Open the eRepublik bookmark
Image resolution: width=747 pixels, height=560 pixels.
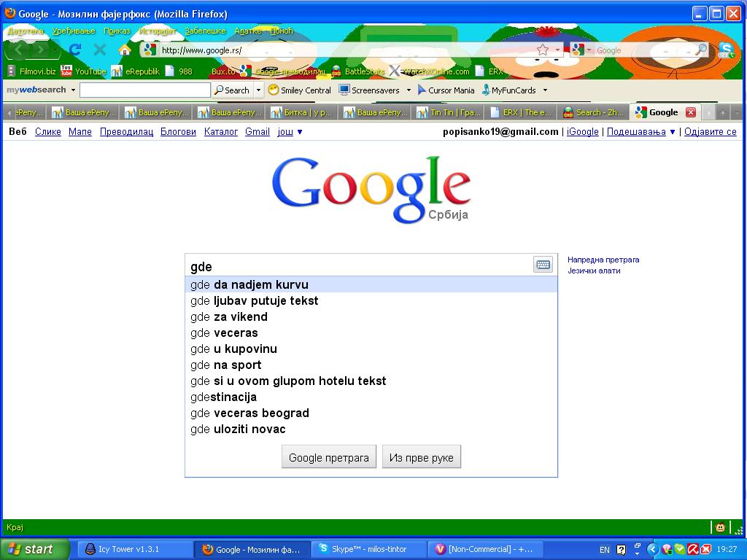136,71
